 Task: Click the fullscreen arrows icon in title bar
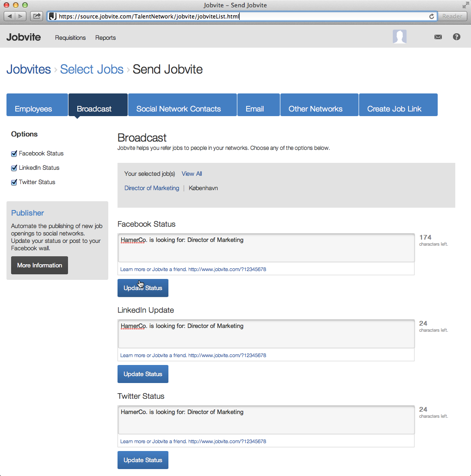(x=465, y=5)
